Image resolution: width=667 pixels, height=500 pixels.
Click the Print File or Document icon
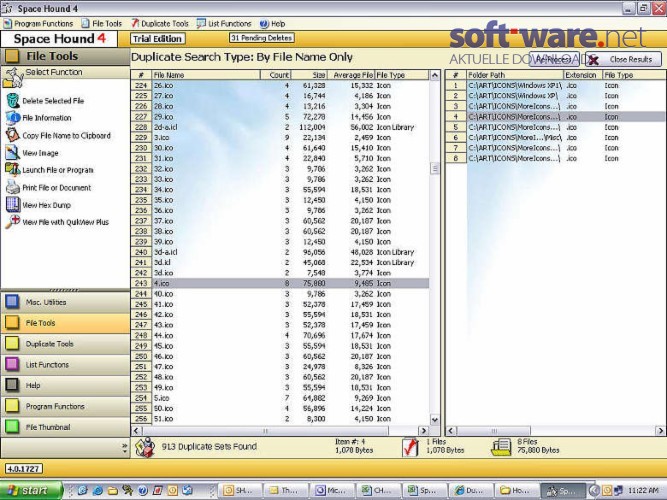coord(13,187)
